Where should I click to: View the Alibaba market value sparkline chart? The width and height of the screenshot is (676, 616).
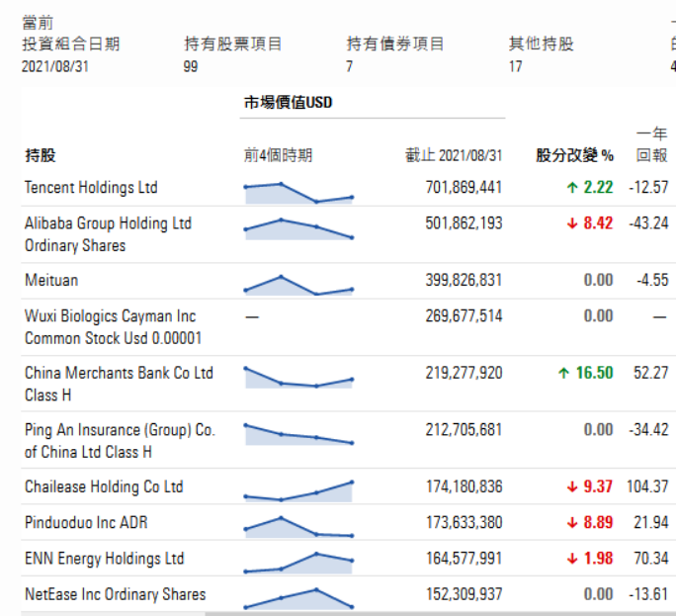coord(298,228)
